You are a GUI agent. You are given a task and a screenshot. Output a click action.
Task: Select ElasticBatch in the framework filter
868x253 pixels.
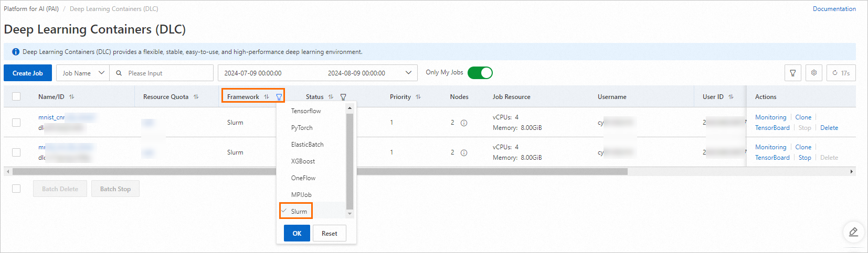pyautogui.click(x=307, y=145)
